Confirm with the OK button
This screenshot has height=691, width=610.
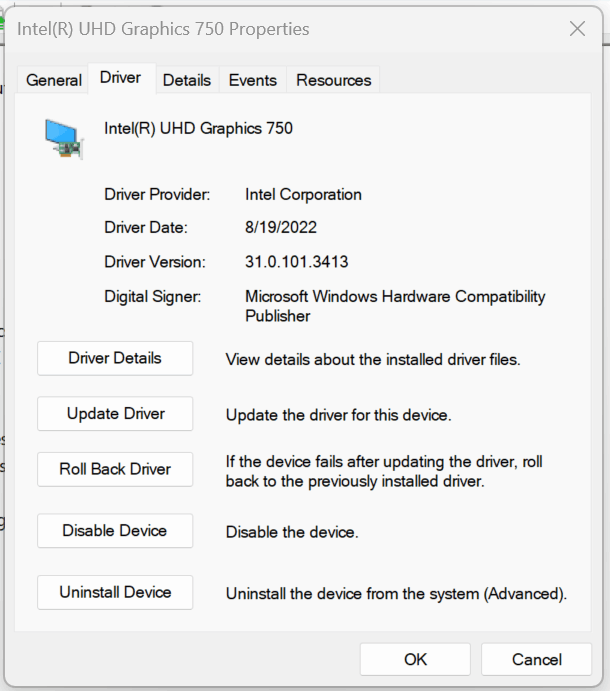415,659
